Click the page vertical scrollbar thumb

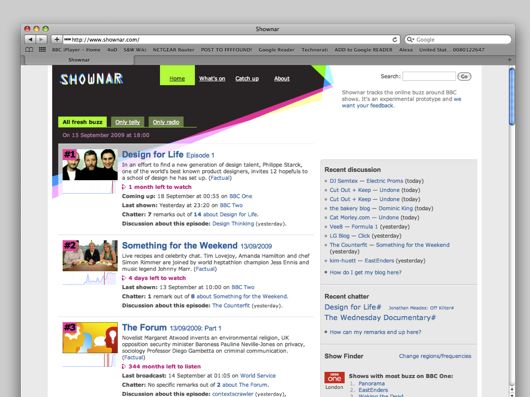pos(512,97)
